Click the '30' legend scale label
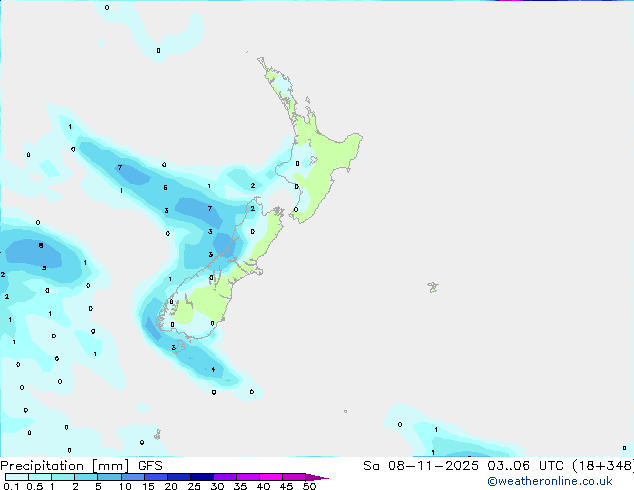 point(217,486)
